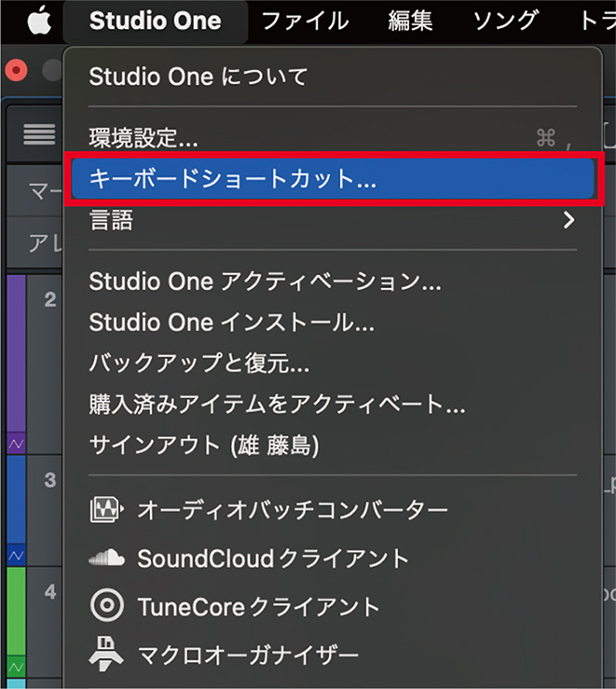Open the Studio One application menu
616x689 pixels.
(x=155, y=21)
